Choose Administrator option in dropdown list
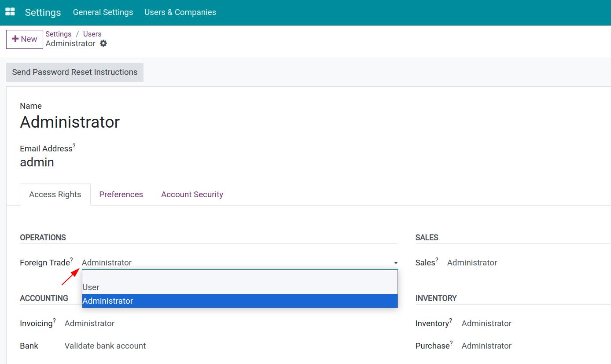 239,301
